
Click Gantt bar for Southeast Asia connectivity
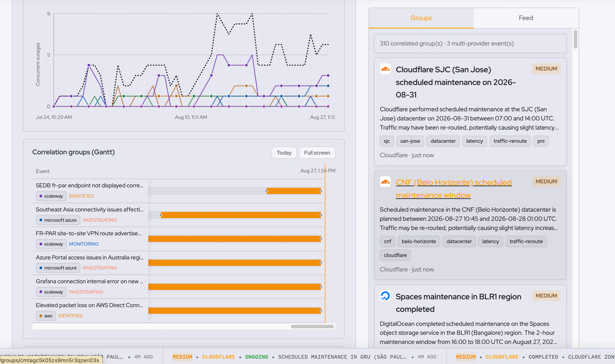(x=241, y=215)
